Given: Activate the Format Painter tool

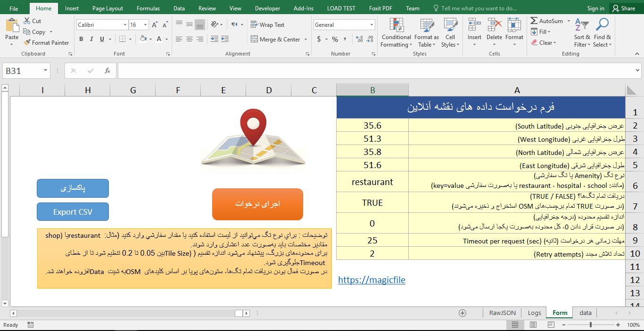Looking at the screenshot, I should (46, 42).
